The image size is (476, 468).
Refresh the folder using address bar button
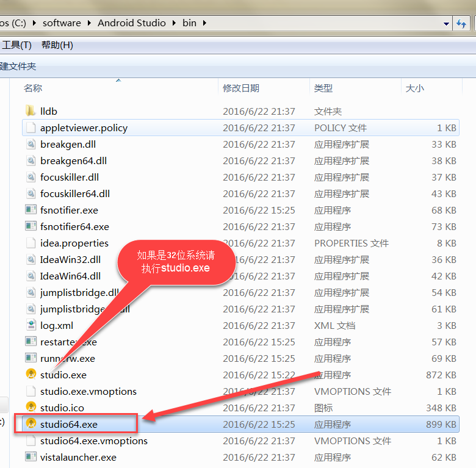pyautogui.click(x=461, y=23)
